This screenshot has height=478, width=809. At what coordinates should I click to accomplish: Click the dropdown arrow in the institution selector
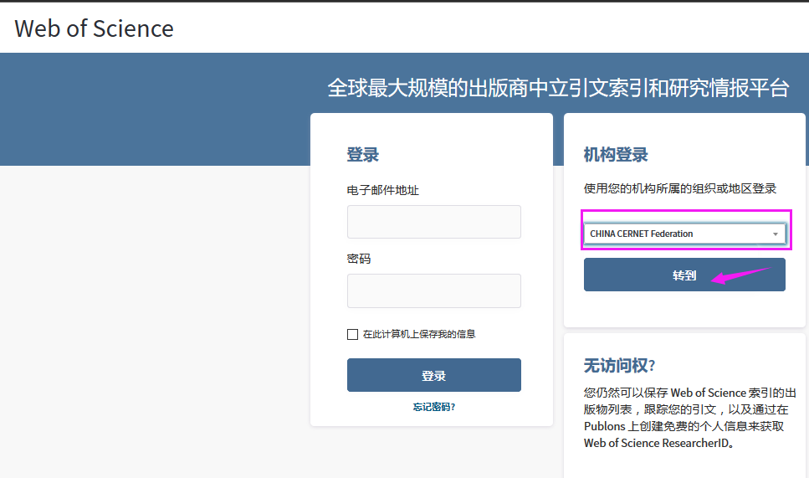[775, 234]
